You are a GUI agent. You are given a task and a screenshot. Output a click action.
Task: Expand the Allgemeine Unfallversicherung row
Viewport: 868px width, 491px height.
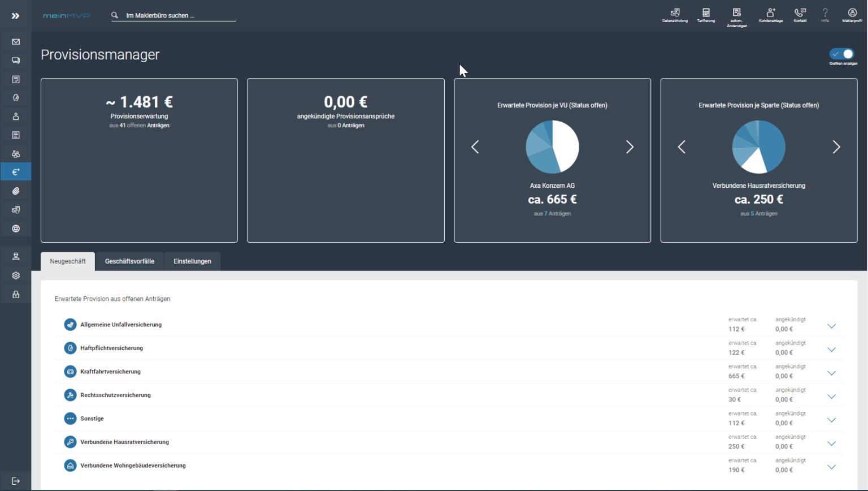(x=831, y=326)
